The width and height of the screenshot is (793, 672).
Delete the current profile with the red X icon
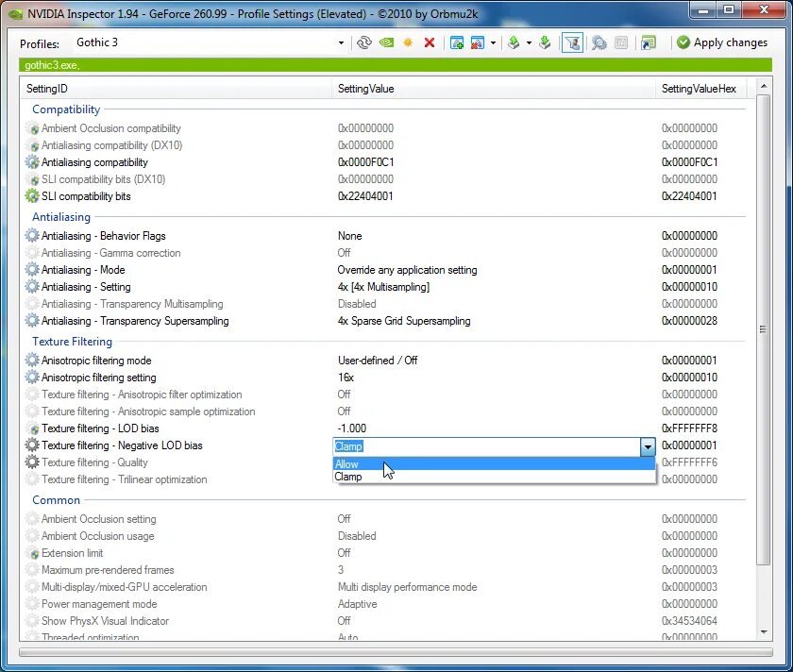(x=430, y=43)
